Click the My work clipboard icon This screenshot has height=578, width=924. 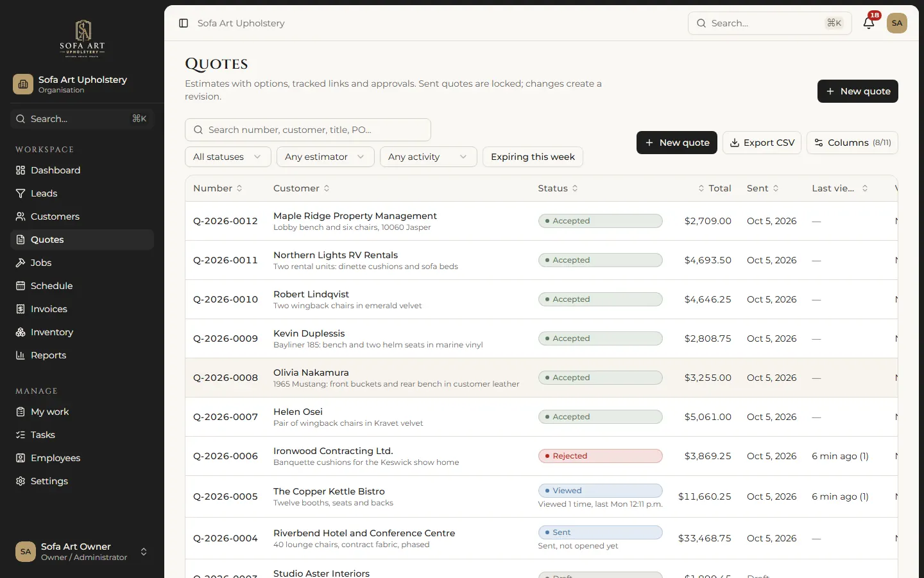(x=21, y=412)
